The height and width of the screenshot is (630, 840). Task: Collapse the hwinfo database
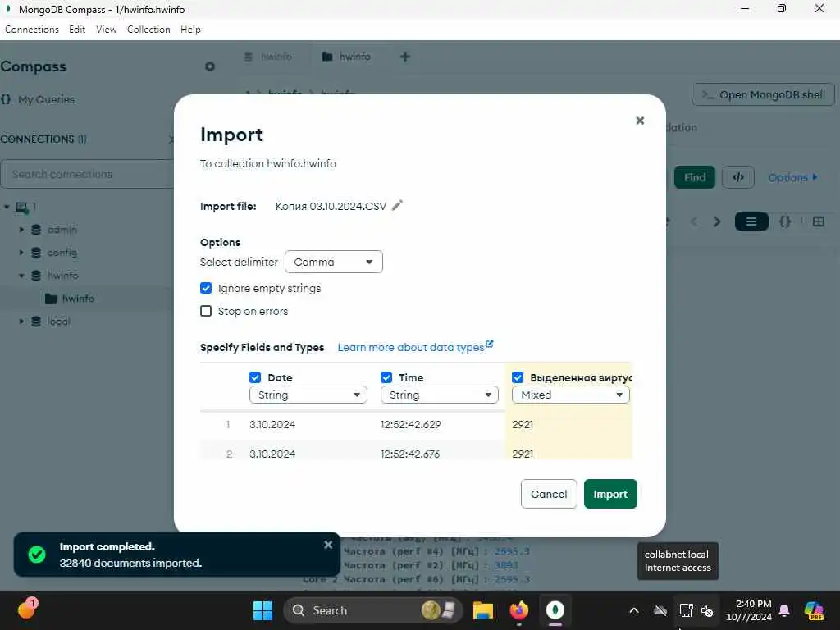[x=21, y=276]
